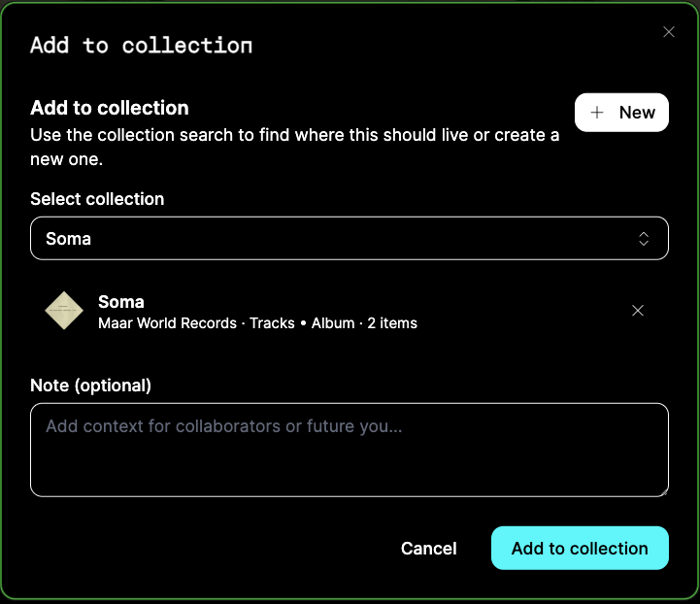Click the plus icon in New button
The width and height of the screenshot is (700, 604).
click(x=597, y=113)
